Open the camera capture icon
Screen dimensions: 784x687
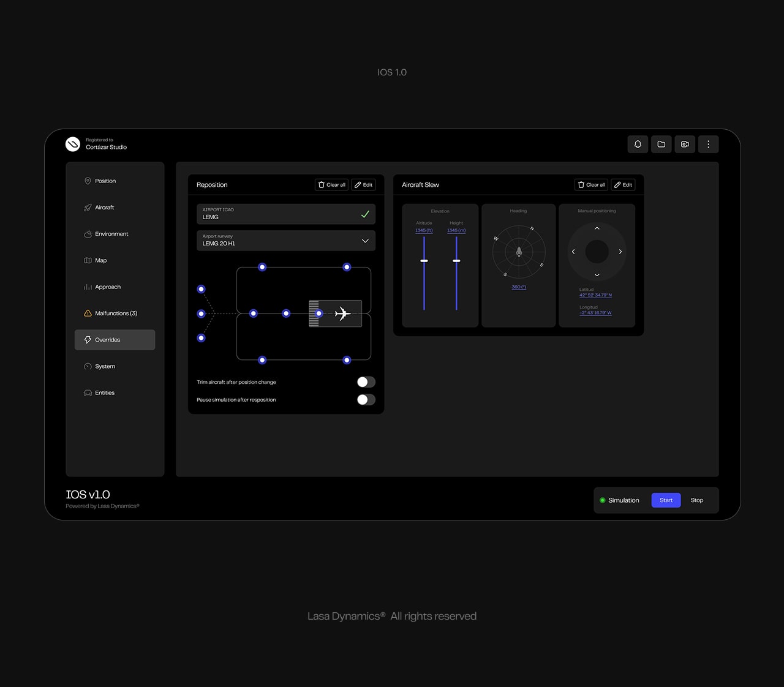[x=685, y=145]
